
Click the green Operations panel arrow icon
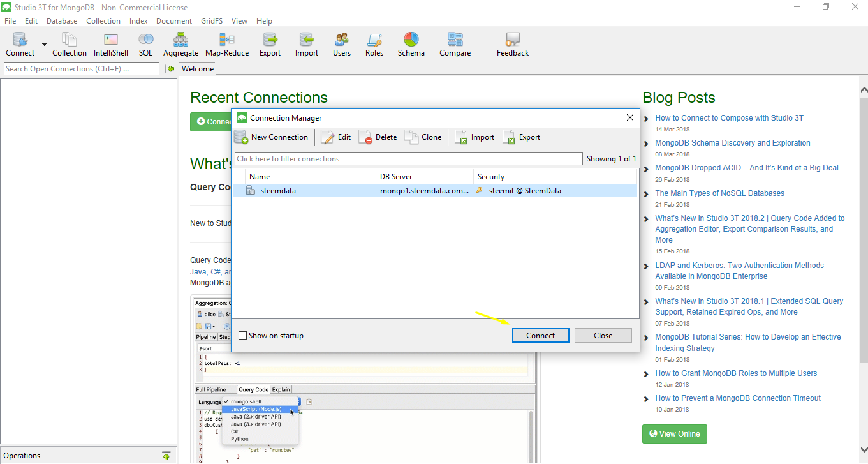(x=166, y=456)
